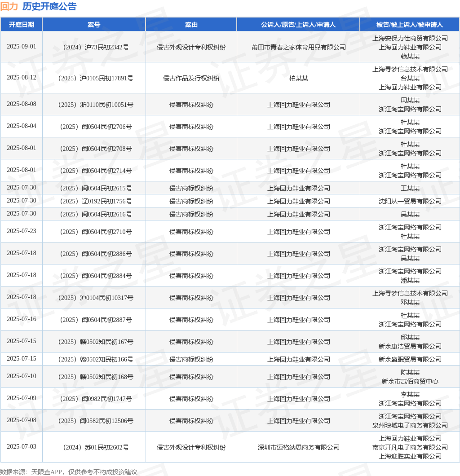Pick case number '（2025）赣0502知民初166号'
Viewport: 460px width, 476px height.
pyautogui.click(x=96, y=359)
